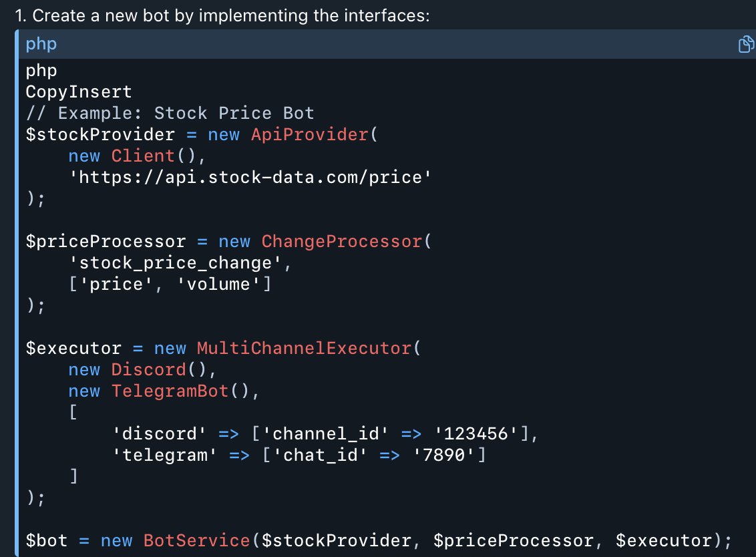756x557 pixels.
Task: Click 'TelegramBot()' in the code
Action: (x=180, y=391)
